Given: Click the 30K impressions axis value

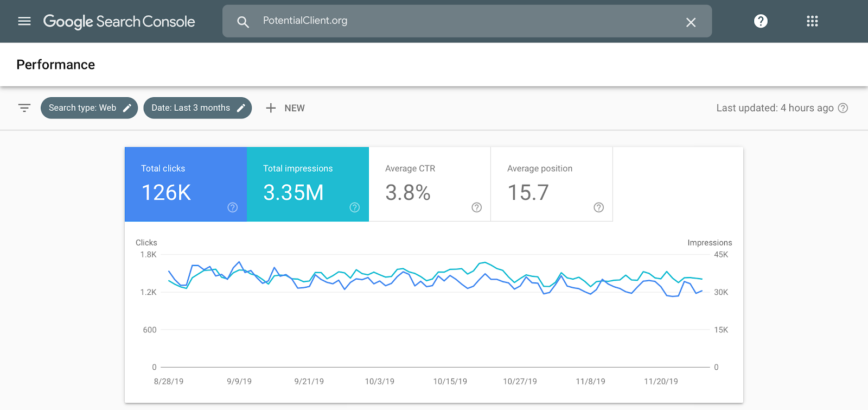Looking at the screenshot, I should [x=721, y=292].
